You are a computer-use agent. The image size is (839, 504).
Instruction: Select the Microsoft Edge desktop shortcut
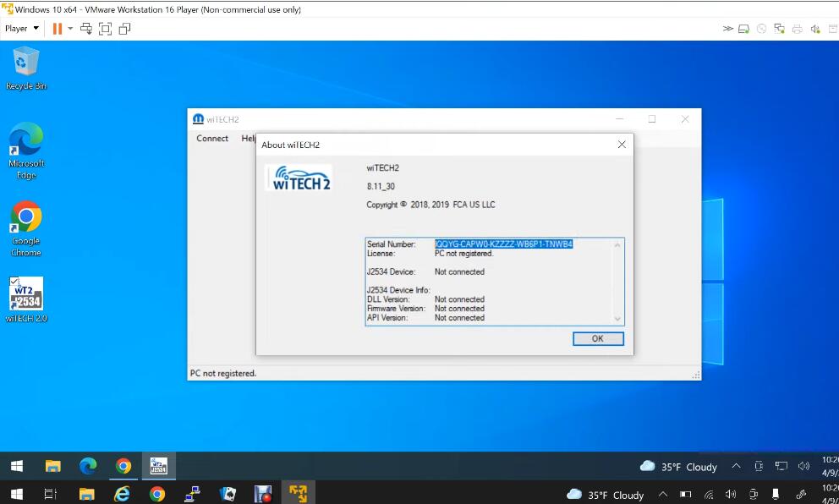pyautogui.click(x=25, y=151)
